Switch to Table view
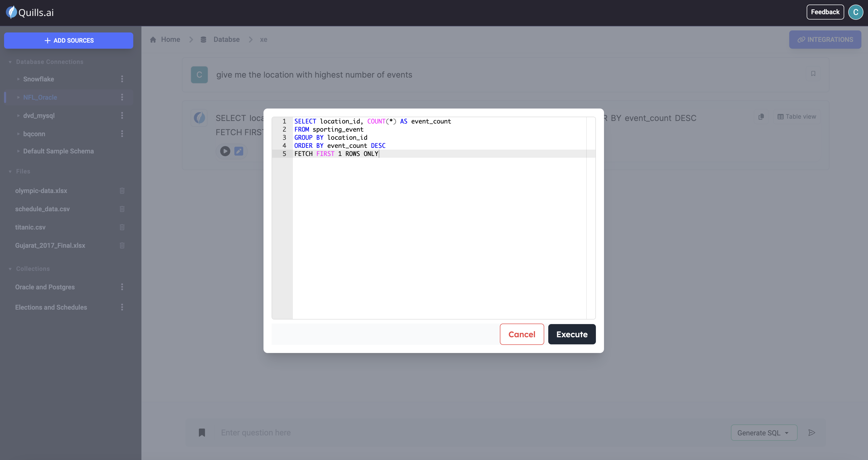 pyautogui.click(x=797, y=117)
